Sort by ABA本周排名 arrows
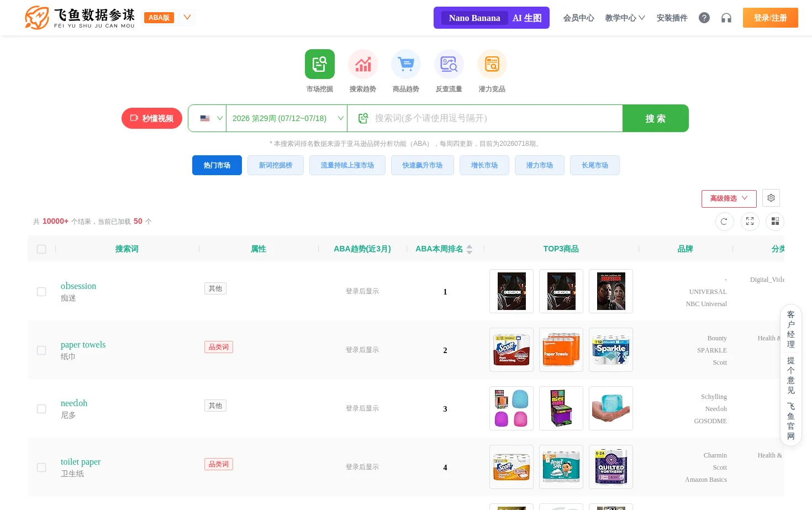Image resolution: width=812 pixels, height=510 pixels. point(469,249)
